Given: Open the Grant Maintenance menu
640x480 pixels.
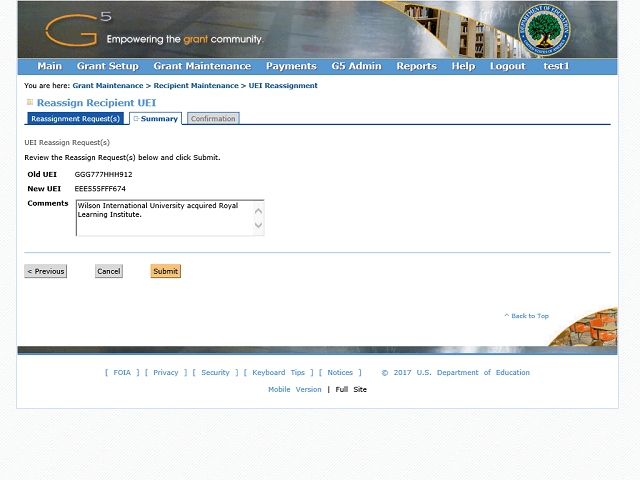Looking at the screenshot, I should coord(202,66).
